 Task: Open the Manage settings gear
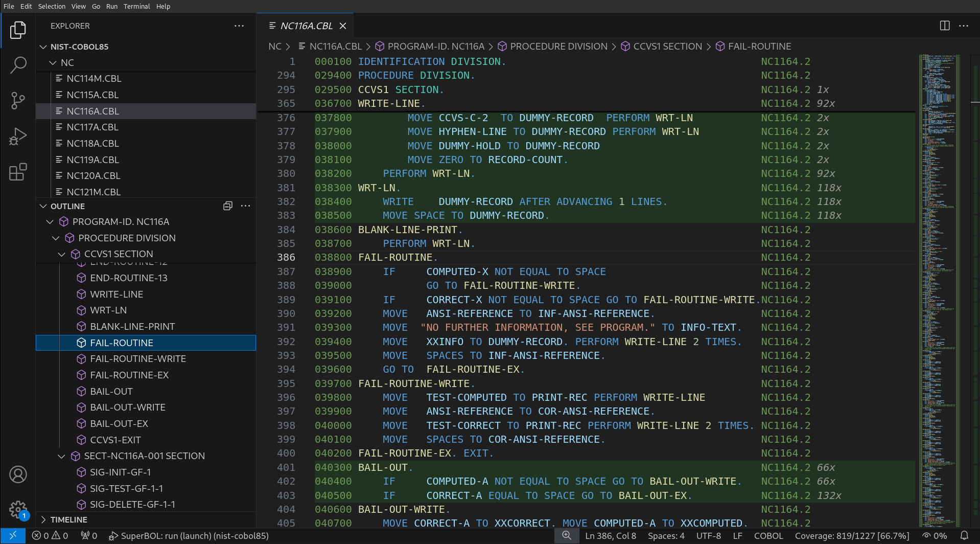(18, 509)
